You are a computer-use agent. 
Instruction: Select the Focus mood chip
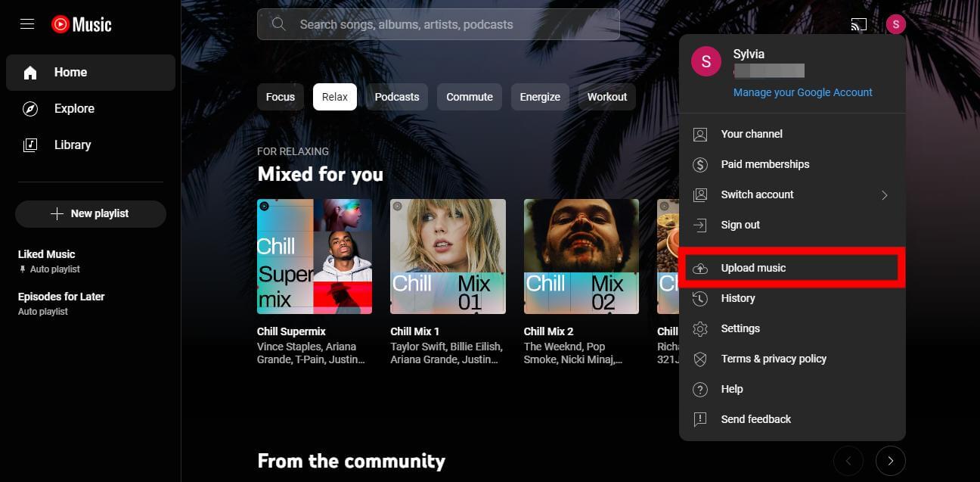point(281,97)
